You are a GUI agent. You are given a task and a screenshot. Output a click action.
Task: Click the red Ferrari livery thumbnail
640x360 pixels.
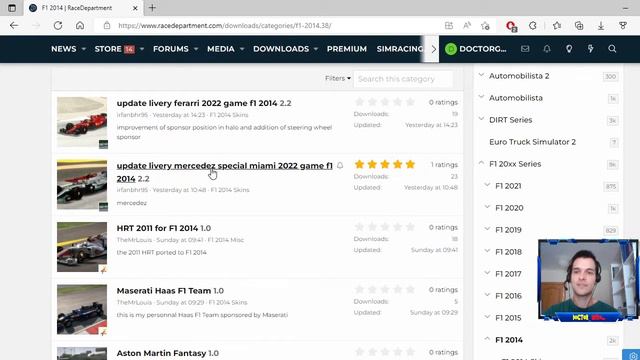pyautogui.click(x=82, y=122)
